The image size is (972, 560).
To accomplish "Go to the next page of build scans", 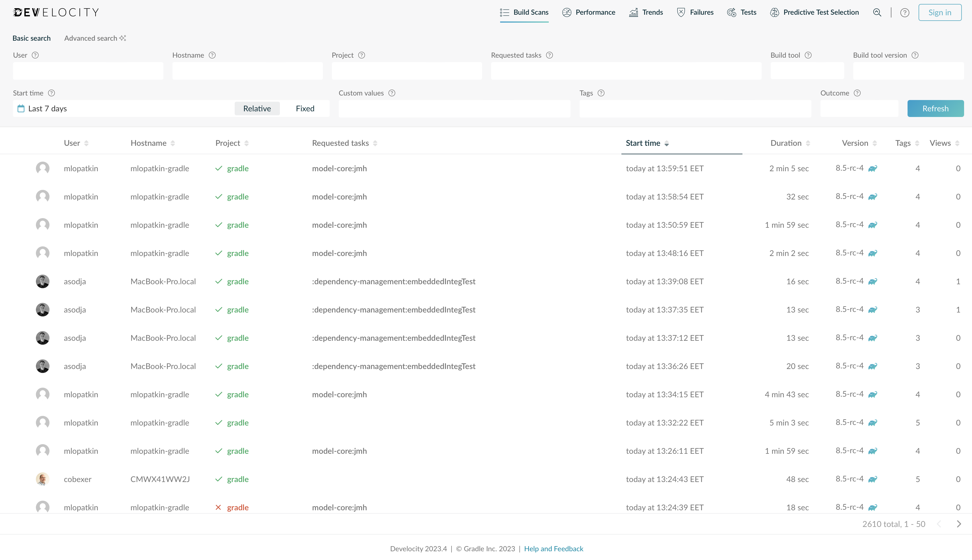I will pyautogui.click(x=958, y=524).
